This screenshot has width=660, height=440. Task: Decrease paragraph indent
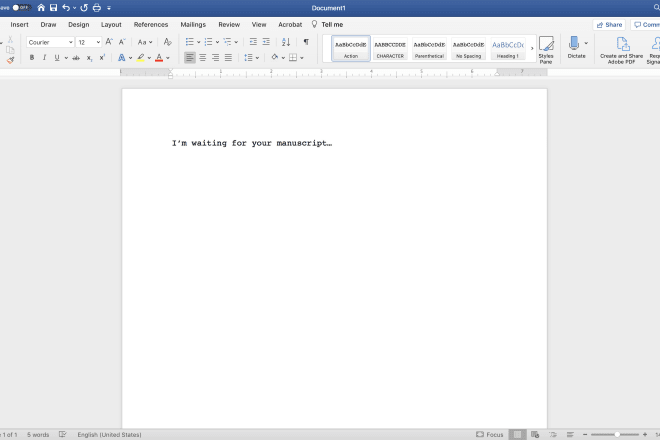pyautogui.click(x=253, y=42)
